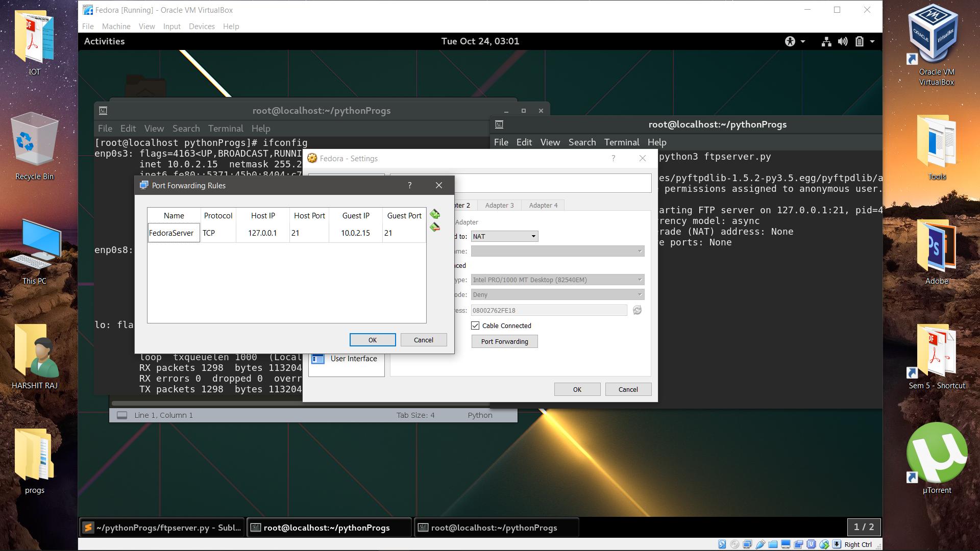The height and width of the screenshot is (551, 980).
Task: Toggle the Cable Connected checkbox
Action: tap(475, 325)
